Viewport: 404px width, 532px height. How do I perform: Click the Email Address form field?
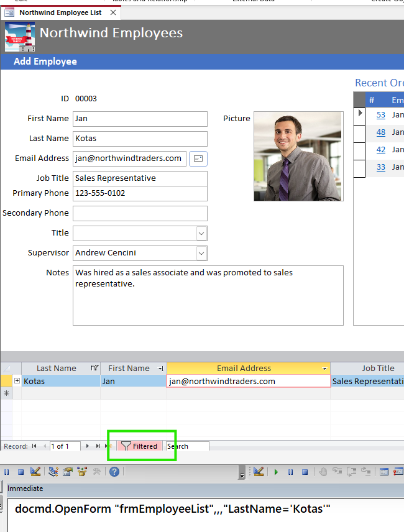coord(129,158)
